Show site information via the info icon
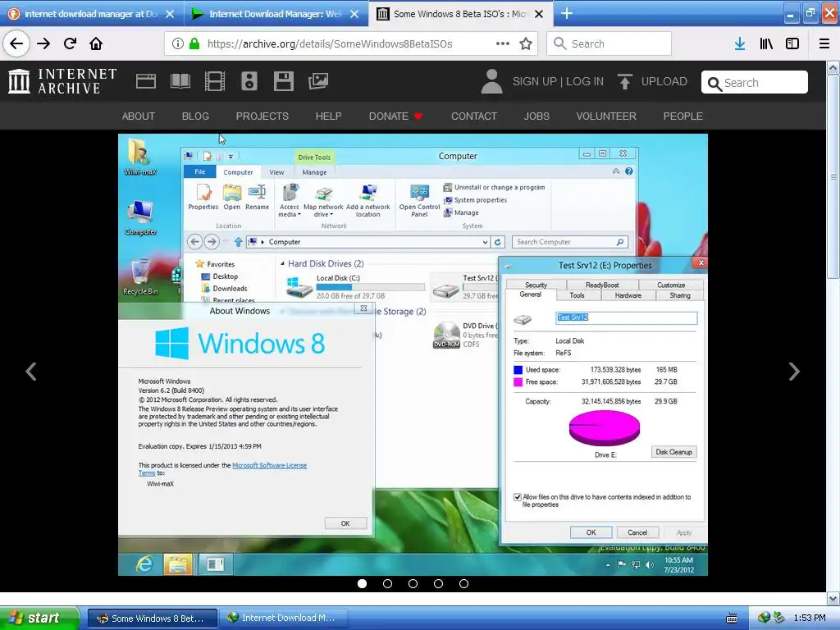 [178, 44]
